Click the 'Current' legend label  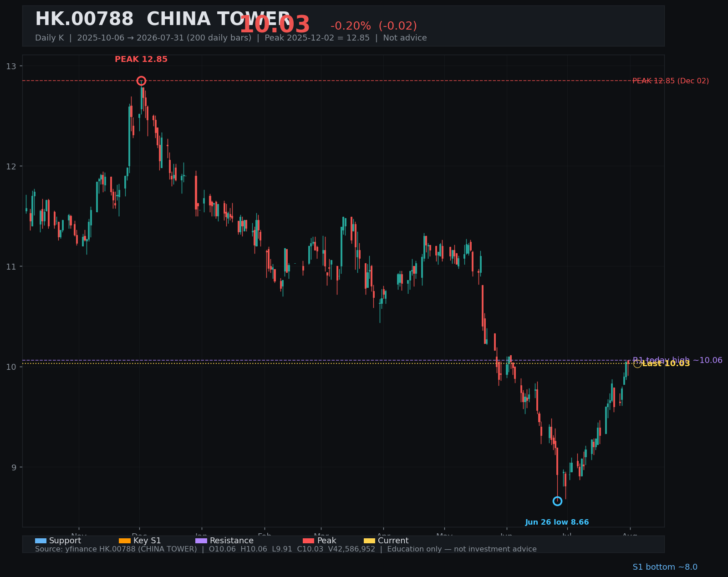click(x=393, y=541)
